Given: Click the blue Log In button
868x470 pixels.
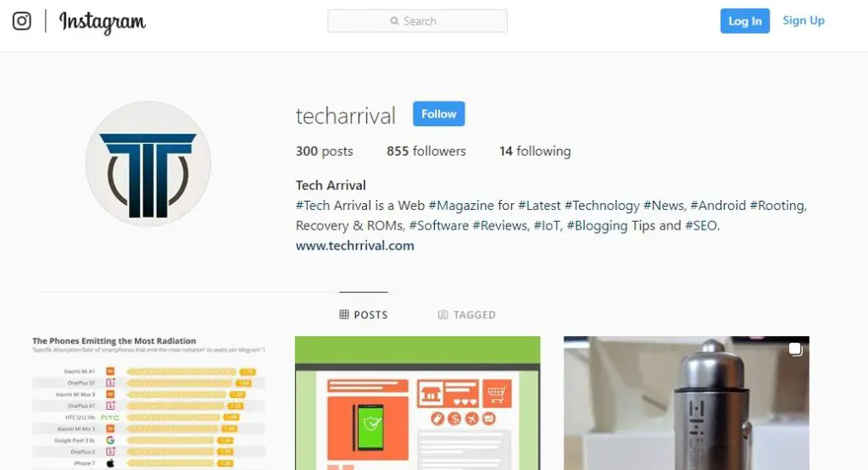Looking at the screenshot, I should click(x=744, y=21).
